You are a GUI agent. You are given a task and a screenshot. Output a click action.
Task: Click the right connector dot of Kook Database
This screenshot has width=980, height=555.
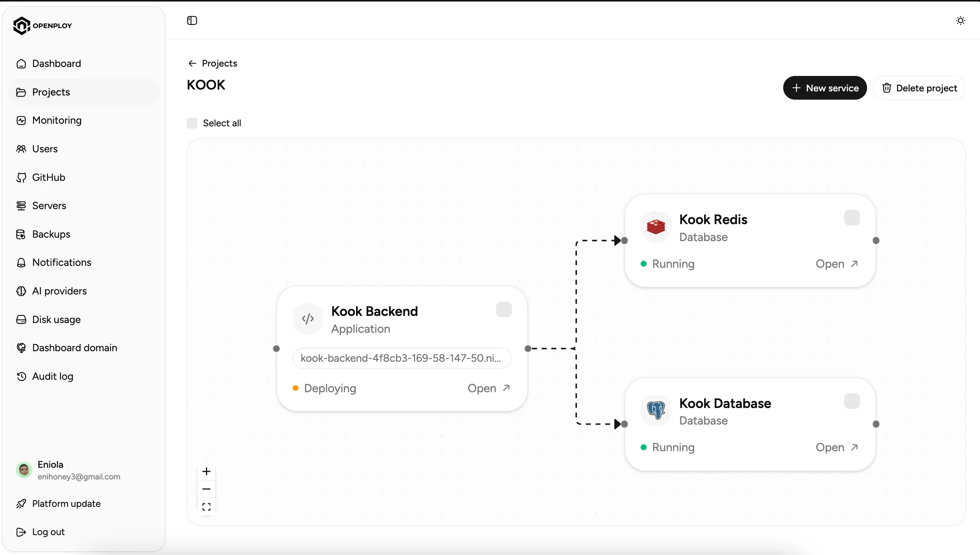[876, 424]
